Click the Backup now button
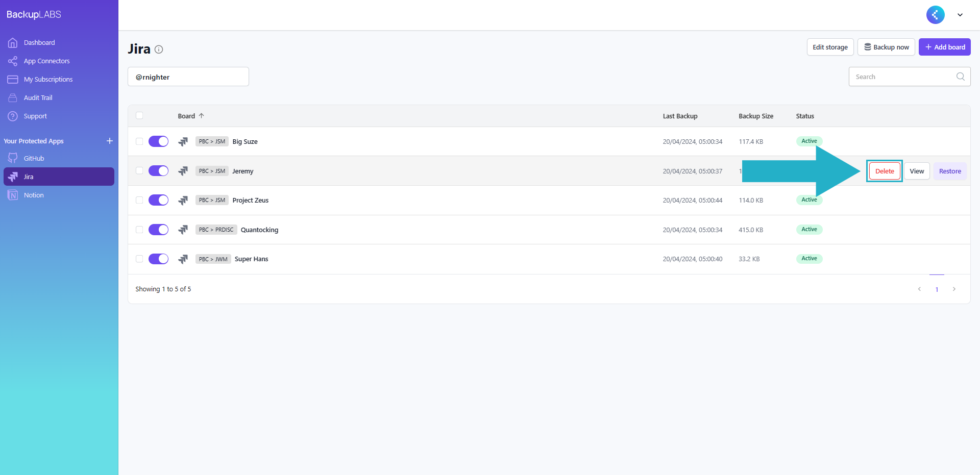Image resolution: width=980 pixels, height=475 pixels. coord(886,47)
